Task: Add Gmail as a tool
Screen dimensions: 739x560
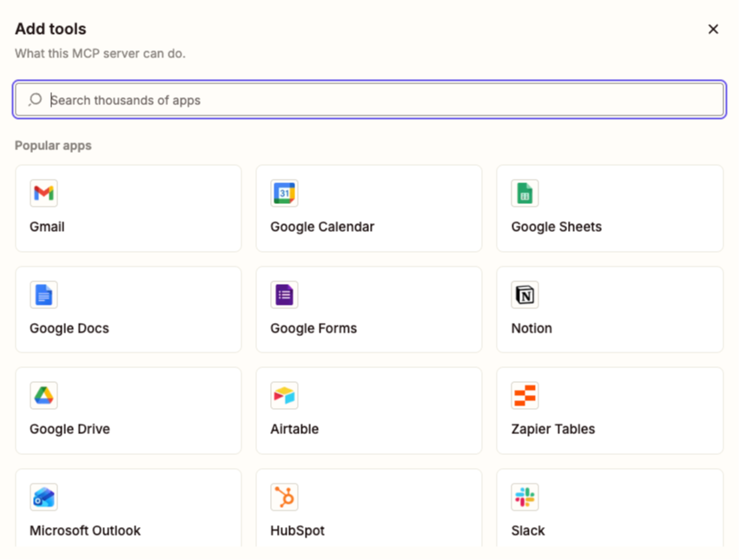Action: pyautogui.click(x=128, y=208)
